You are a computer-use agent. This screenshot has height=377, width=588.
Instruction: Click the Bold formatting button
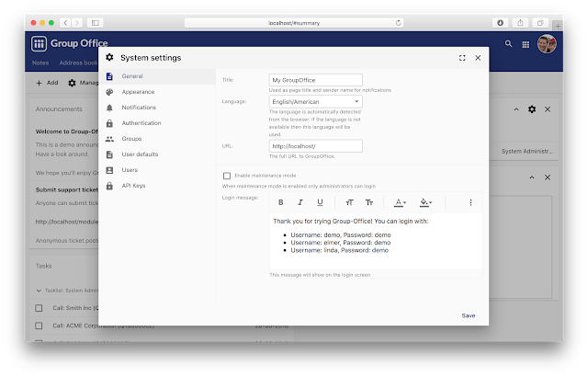[280, 202]
